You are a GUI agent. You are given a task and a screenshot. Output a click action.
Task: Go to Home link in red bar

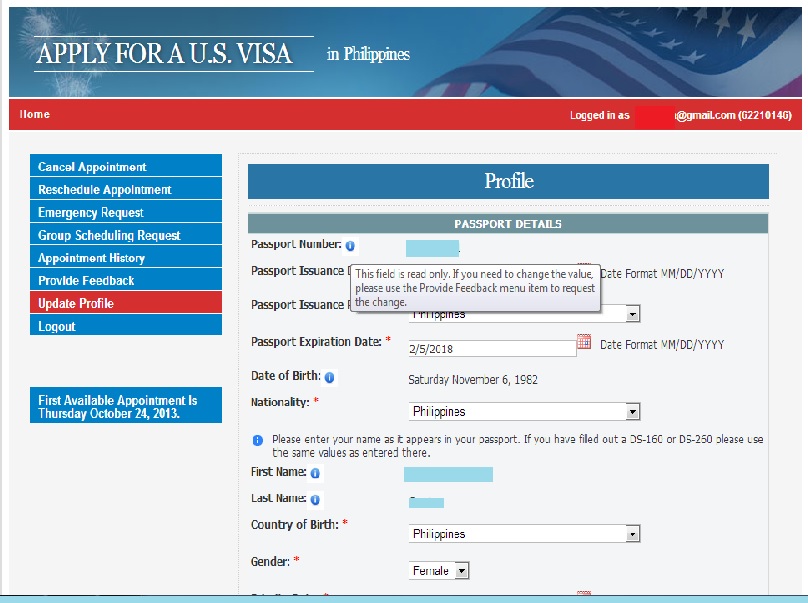[x=35, y=114]
